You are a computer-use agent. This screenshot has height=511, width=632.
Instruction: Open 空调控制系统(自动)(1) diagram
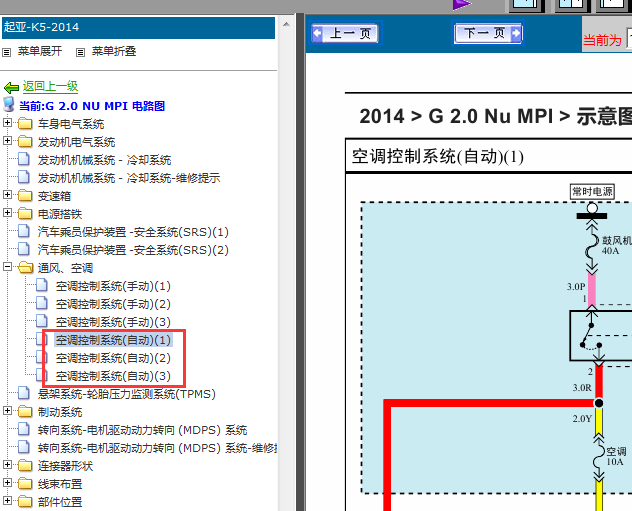point(113,340)
